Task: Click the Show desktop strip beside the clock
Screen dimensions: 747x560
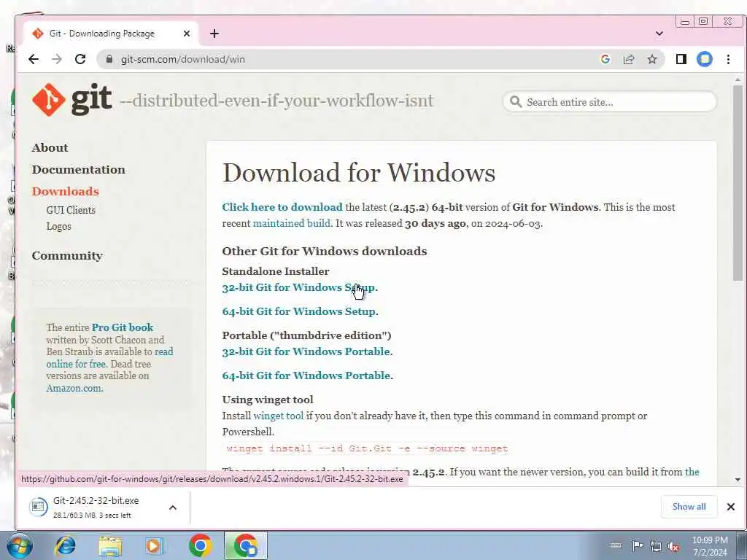Action: (x=742, y=545)
